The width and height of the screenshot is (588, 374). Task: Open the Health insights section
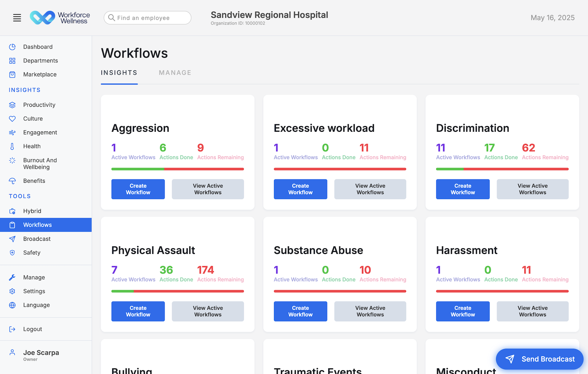[x=12, y=146]
